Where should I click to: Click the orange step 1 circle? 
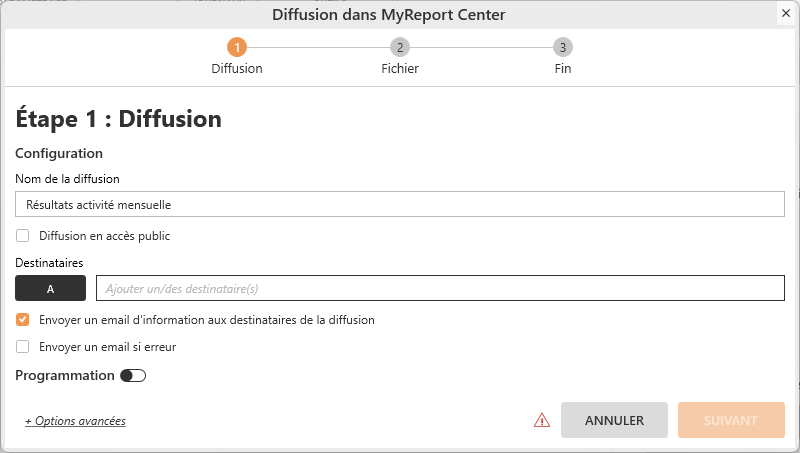[237, 47]
